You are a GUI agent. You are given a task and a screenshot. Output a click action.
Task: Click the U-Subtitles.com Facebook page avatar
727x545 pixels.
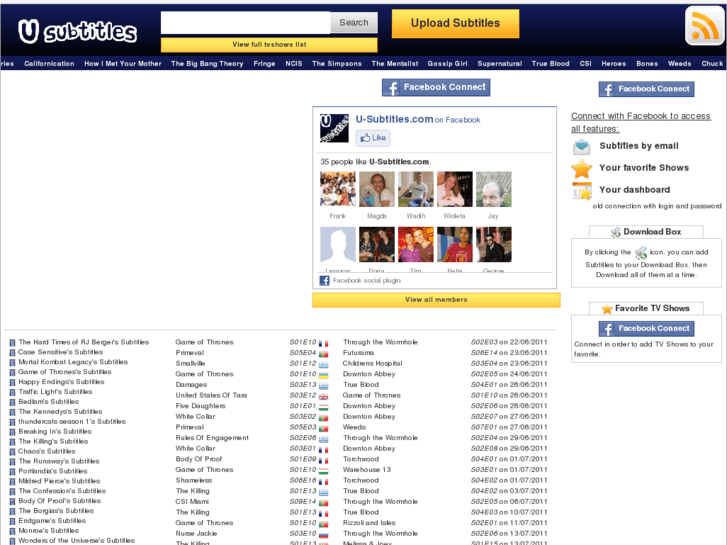[334, 128]
